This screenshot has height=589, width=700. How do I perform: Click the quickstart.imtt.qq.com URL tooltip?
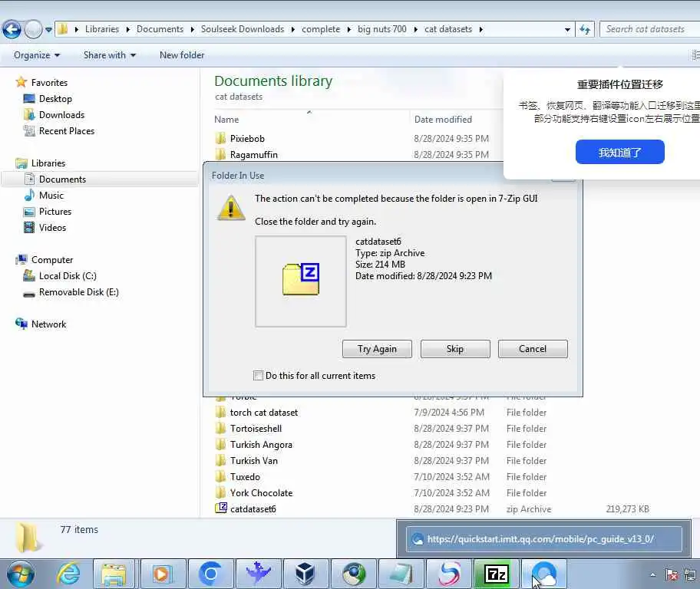(543, 539)
